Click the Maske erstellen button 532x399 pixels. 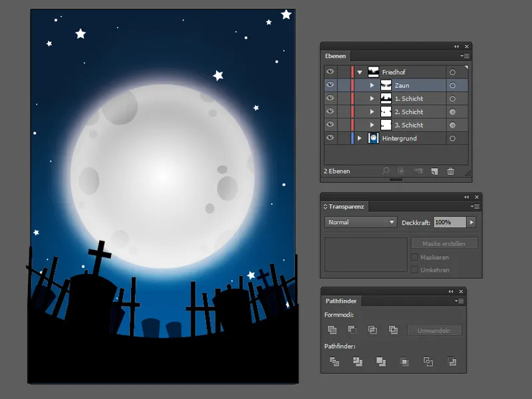coord(444,243)
